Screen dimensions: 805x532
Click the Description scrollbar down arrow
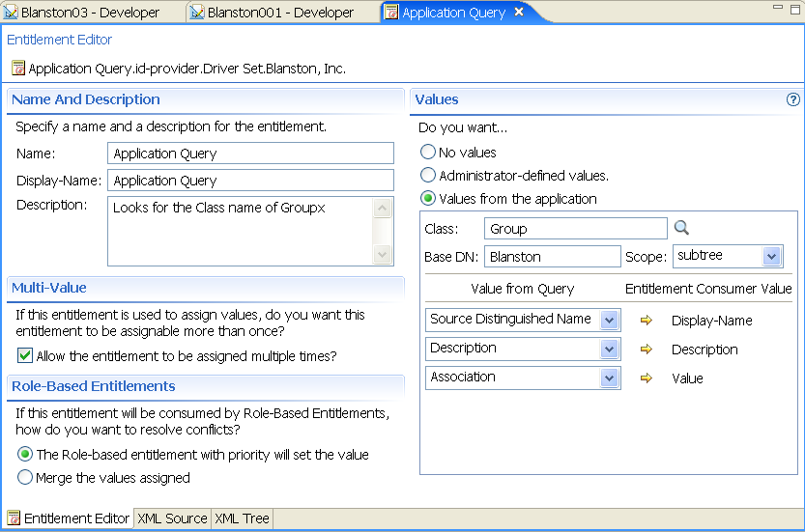[384, 255]
